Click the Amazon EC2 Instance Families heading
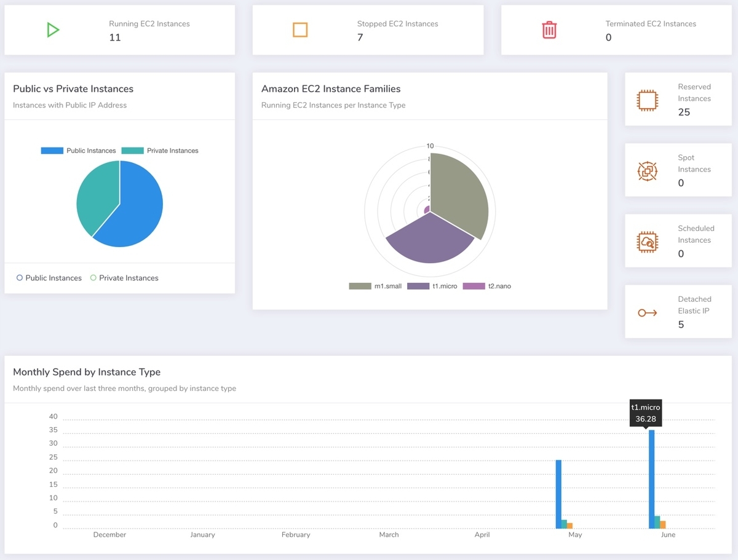The height and width of the screenshot is (560, 738). click(331, 89)
